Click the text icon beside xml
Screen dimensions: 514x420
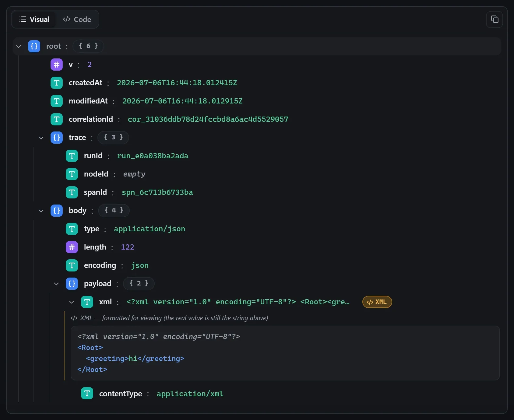point(87,302)
